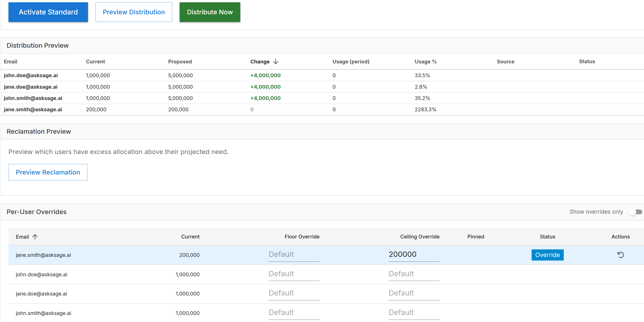Image resolution: width=644 pixels, height=322 pixels.
Task: Run Preview Reclamation
Action: coord(48,172)
